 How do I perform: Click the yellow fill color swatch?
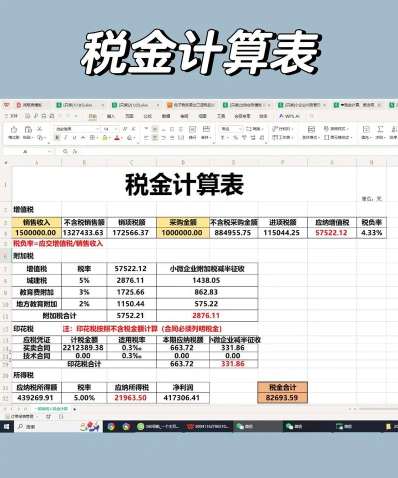pyautogui.click(x=105, y=138)
